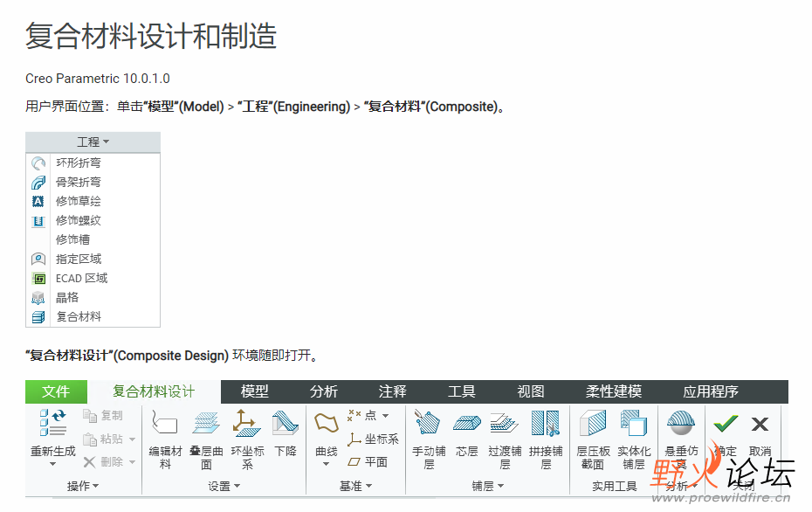Switch to the 工具 tab
The image size is (812, 512).
coord(461,391)
